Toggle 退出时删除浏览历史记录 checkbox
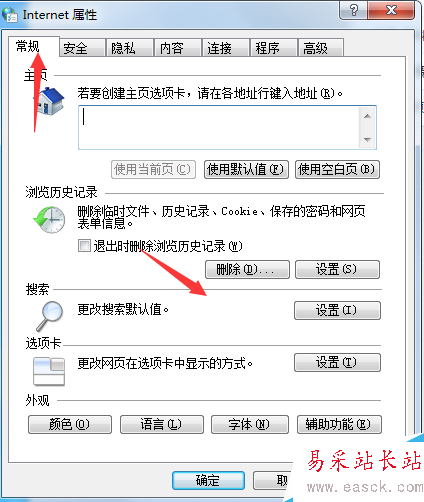424x502 pixels. coord(84,246)
